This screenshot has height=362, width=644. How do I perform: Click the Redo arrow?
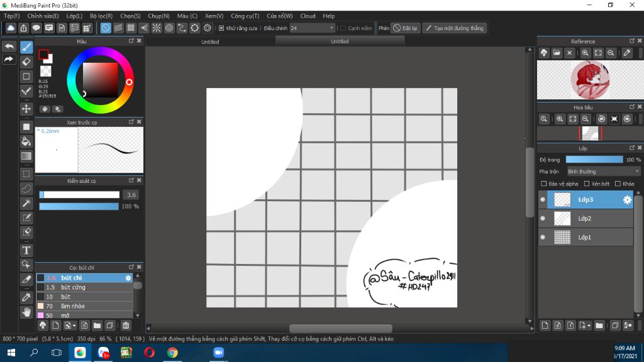click(x=9, y=60)
